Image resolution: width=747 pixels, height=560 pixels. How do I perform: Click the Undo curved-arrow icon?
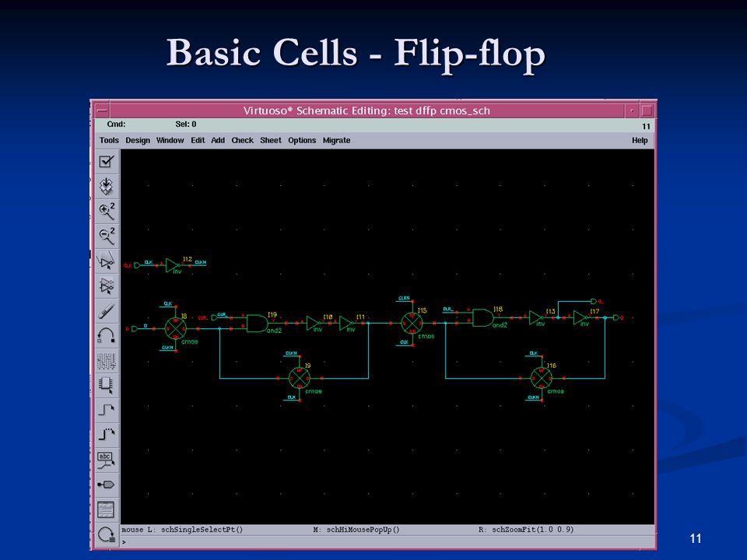pos(107,335)
